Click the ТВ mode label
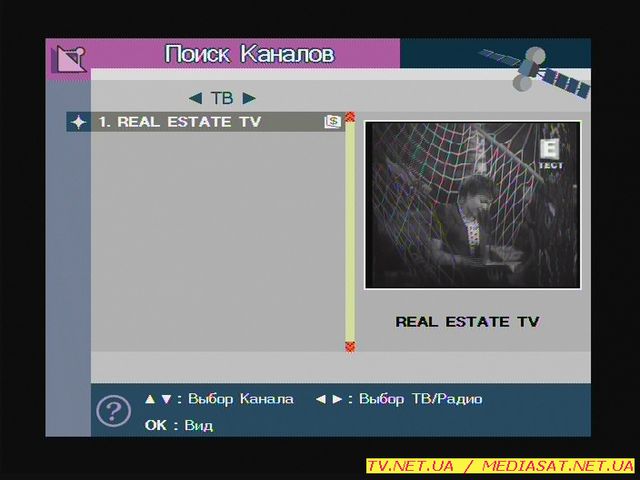The image size is (640, 480). coord(222,98)
